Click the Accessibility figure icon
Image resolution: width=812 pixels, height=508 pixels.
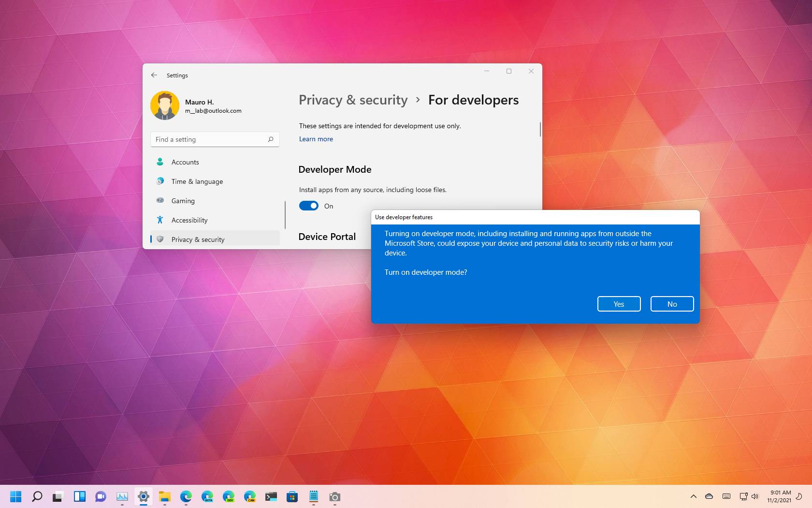pos(160,220)
